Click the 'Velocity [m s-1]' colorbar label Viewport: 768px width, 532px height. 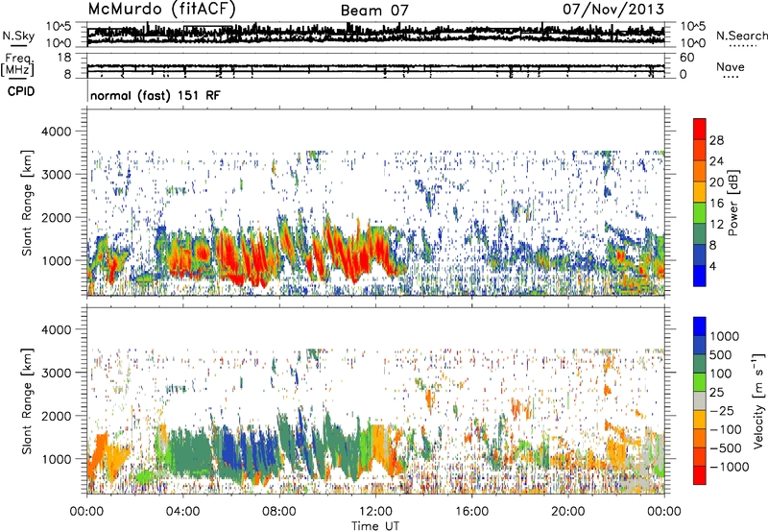(x=758, y=400)
